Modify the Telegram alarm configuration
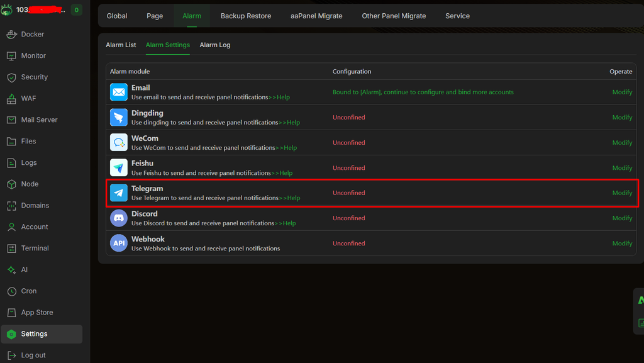Screen dimensions: 644x363 coord(622,193)
